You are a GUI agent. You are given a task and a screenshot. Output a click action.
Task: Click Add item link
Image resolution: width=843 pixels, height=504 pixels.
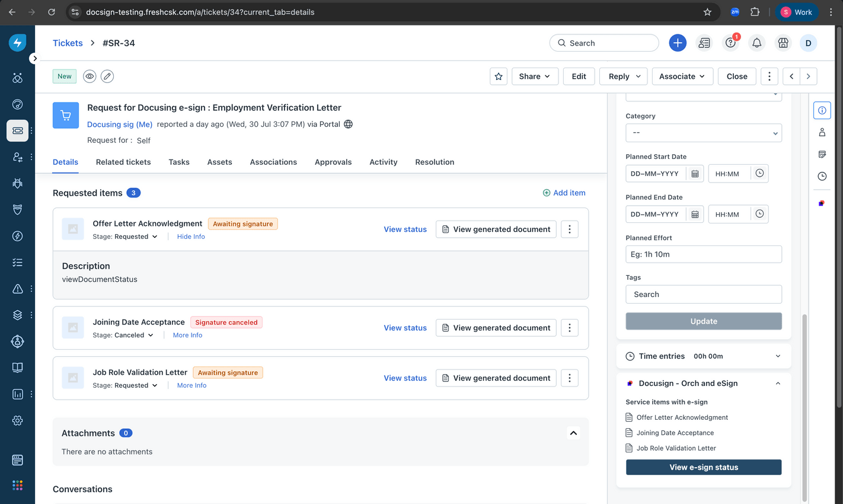coord(564,193)
